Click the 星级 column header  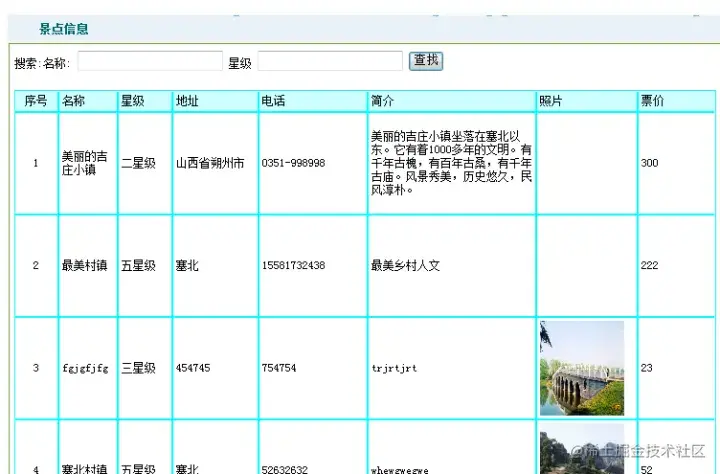point(145,101)
